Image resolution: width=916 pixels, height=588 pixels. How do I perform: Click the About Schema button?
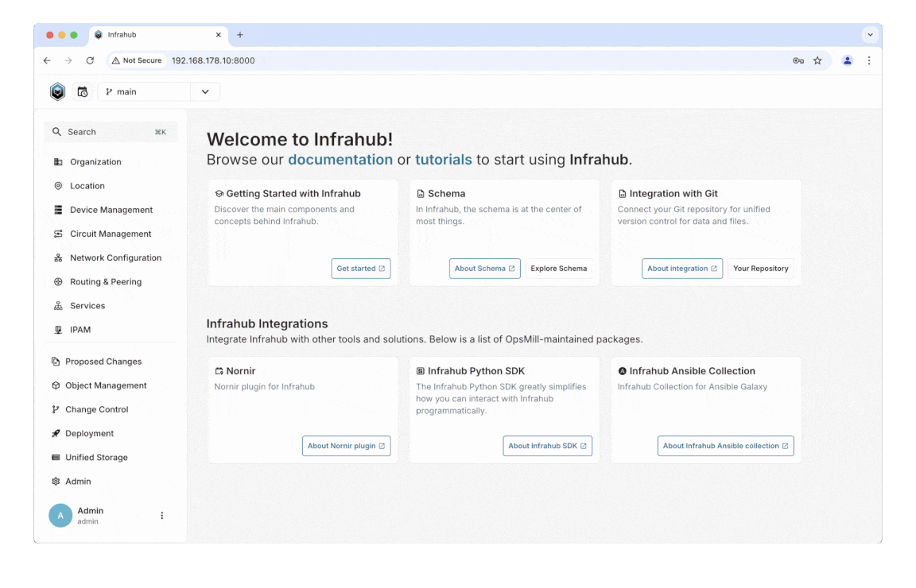click(485, 269)
